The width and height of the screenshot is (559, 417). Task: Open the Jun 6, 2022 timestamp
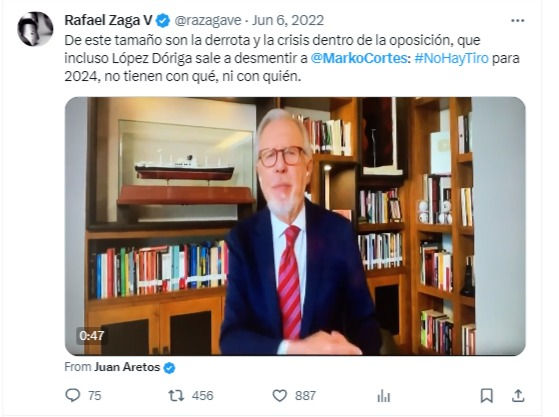point(288,20)
